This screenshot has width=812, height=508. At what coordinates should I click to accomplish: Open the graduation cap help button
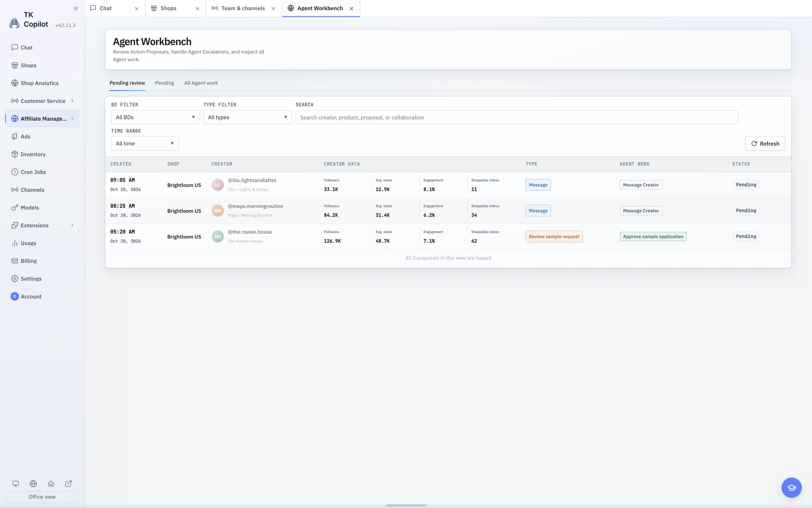[x=791, y=487]
